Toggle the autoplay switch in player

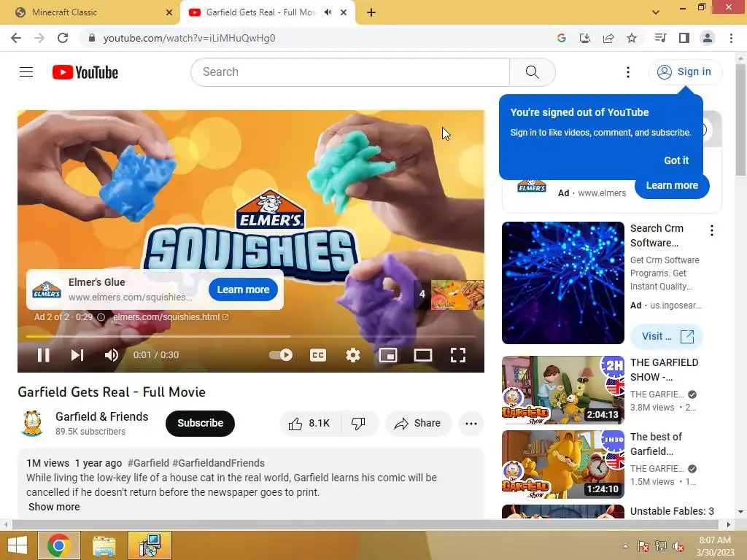coord(281,355)
